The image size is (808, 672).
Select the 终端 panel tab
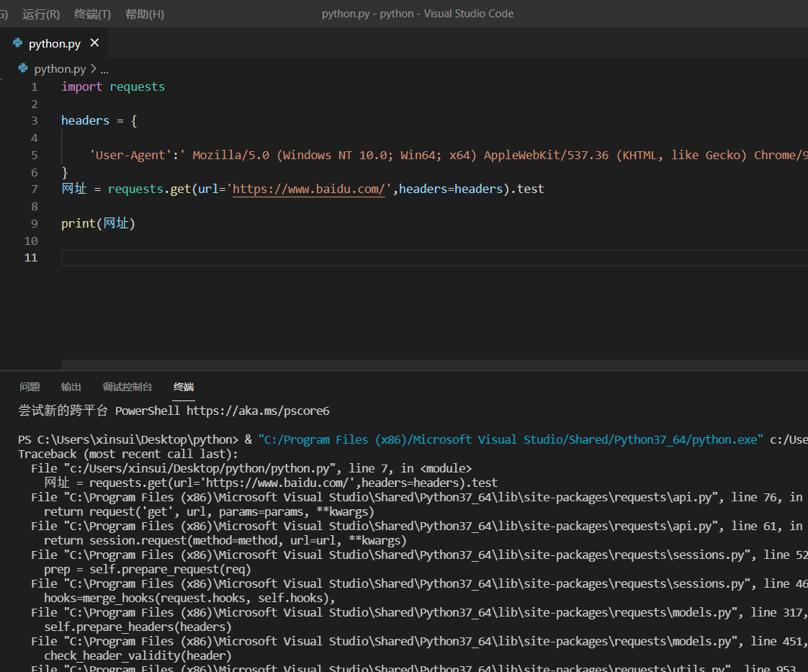(x=184, y=387)
